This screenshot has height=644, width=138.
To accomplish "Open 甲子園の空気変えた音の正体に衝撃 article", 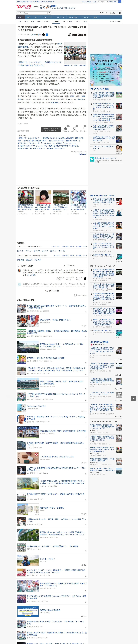I will pos(56,307).
